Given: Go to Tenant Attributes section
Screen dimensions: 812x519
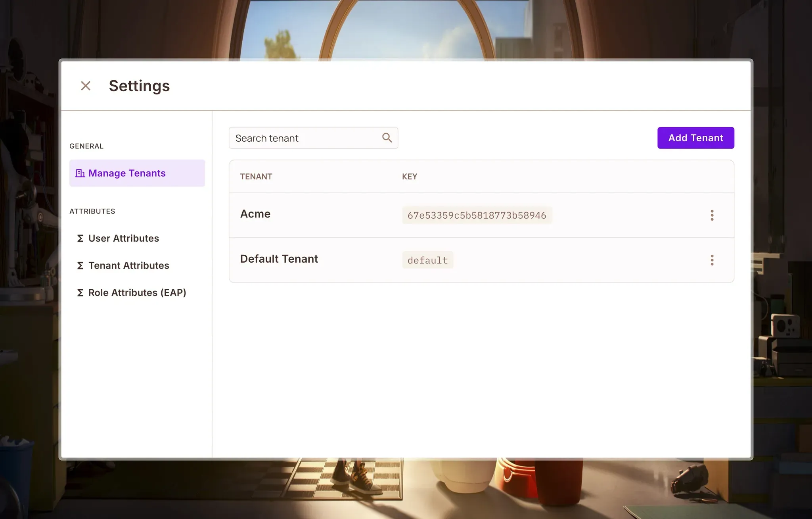Looking at the screenshot, I should click(129, 265).
